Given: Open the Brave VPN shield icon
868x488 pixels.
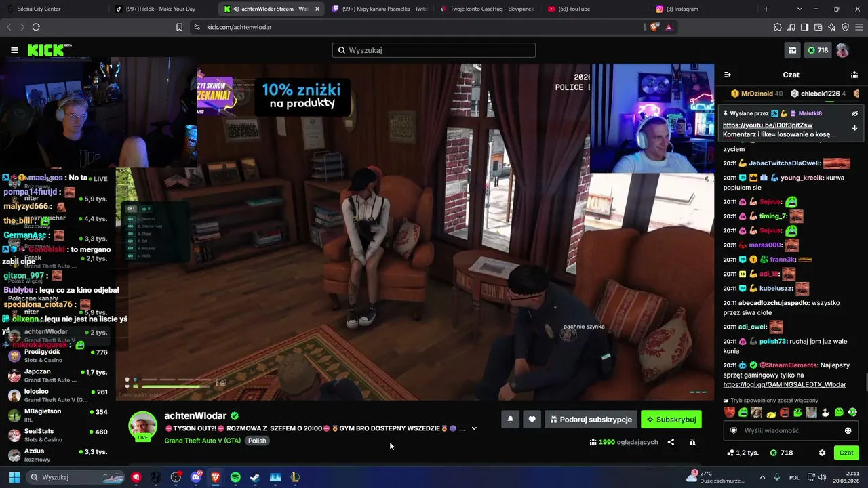Looking at the screenshot, I should pyautogui.click(x=845, y=27).
